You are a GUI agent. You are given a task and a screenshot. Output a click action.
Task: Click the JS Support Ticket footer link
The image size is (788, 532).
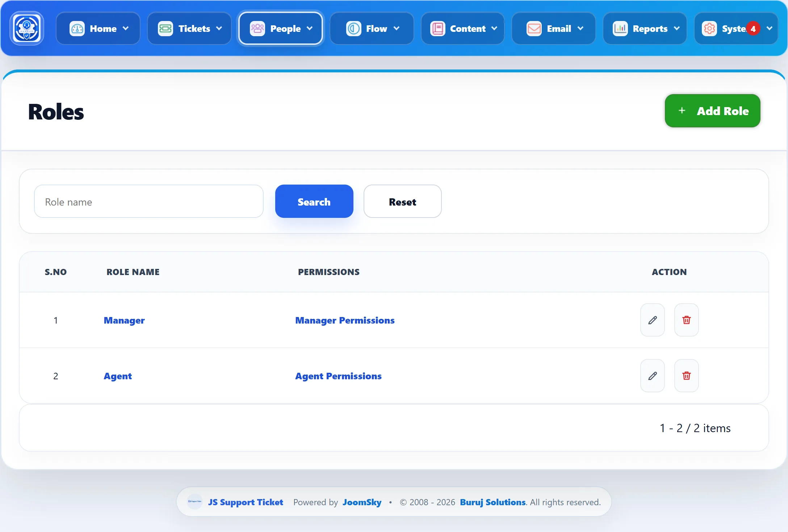(x=245, y=502)
